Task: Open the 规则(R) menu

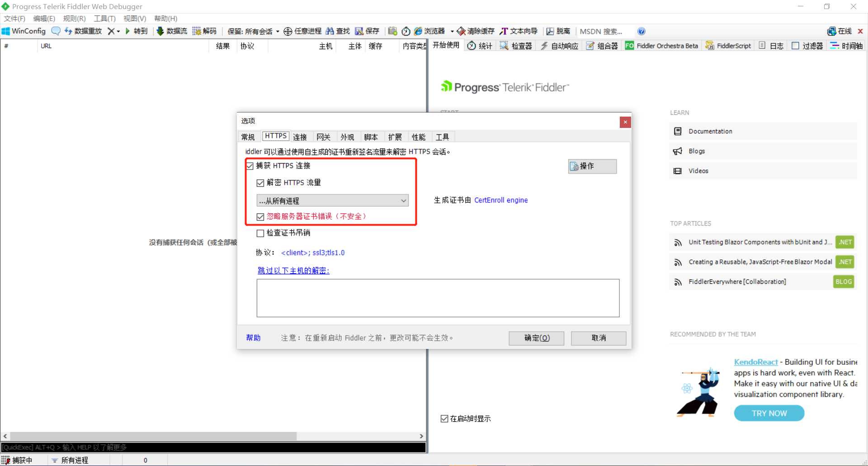Action: tap(74, 19)
